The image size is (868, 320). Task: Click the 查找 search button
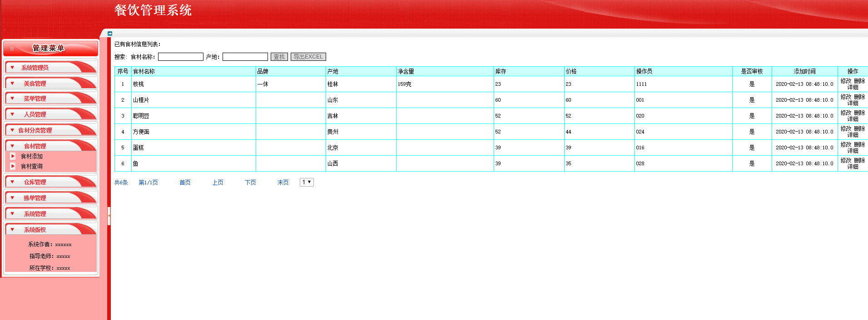pos(279,57)
